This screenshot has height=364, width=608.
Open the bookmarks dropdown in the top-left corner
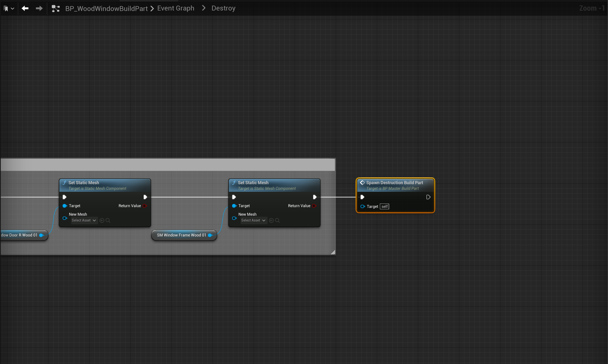coord(9,9)
